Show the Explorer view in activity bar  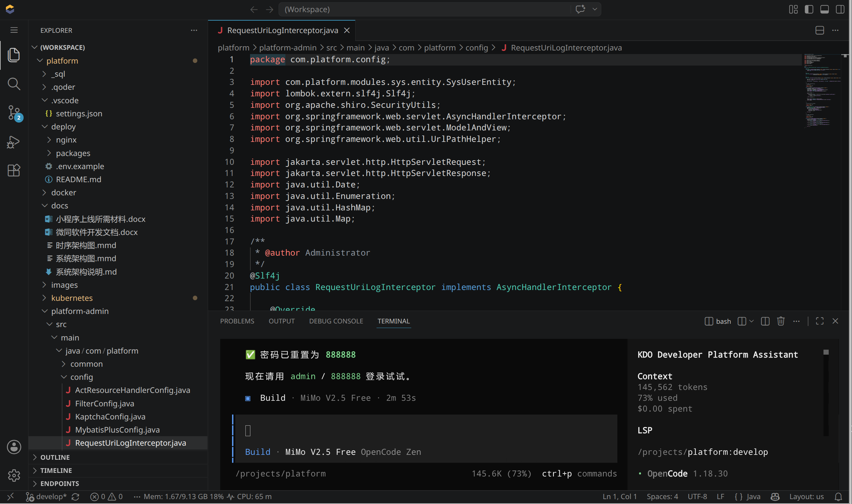[14, 55]
